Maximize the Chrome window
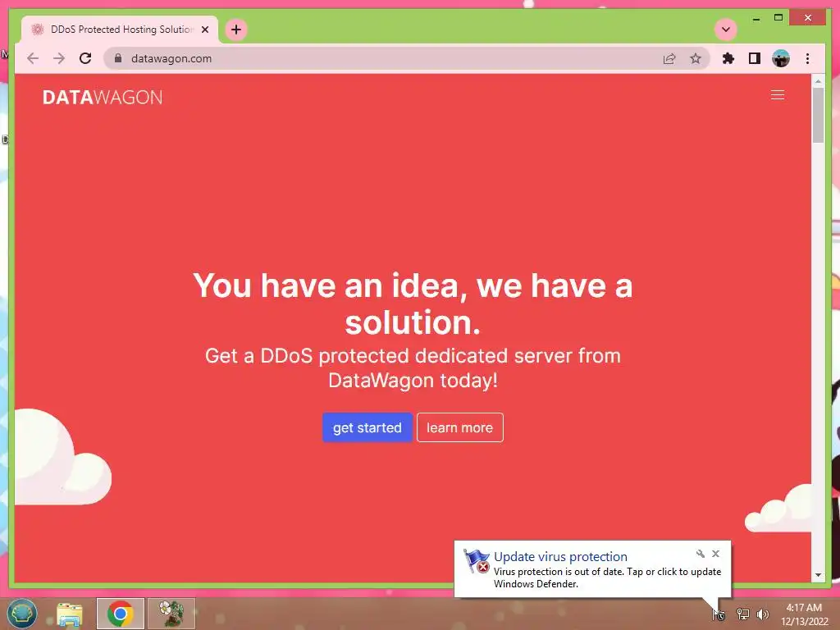The width and height of the screenshot is (840, 630). (x=778, y=18)
